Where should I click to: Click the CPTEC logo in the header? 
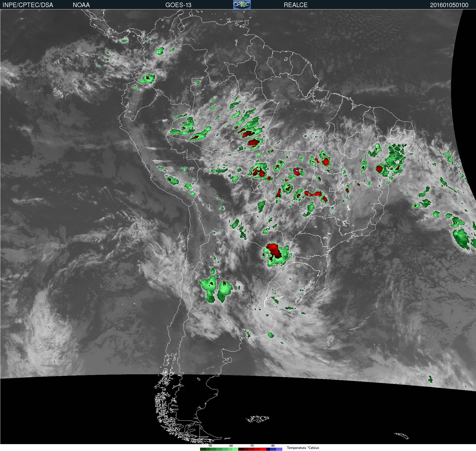click(x=242, y=5)
